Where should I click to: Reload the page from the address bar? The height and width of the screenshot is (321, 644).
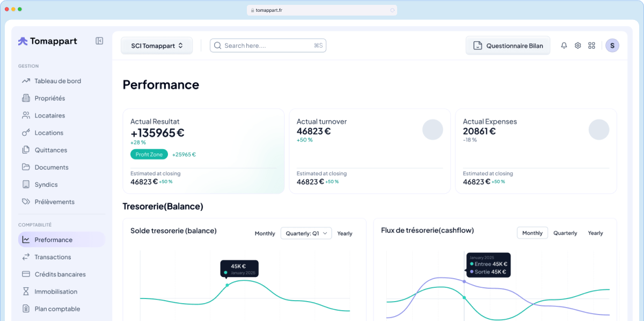coord(392,10)
